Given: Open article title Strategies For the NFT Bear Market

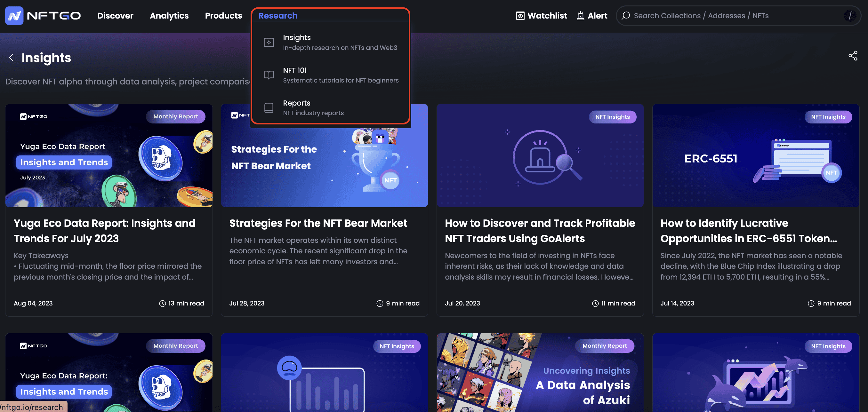Looking at the screenshot, I should pyautogui.click(x=318, y=223).
